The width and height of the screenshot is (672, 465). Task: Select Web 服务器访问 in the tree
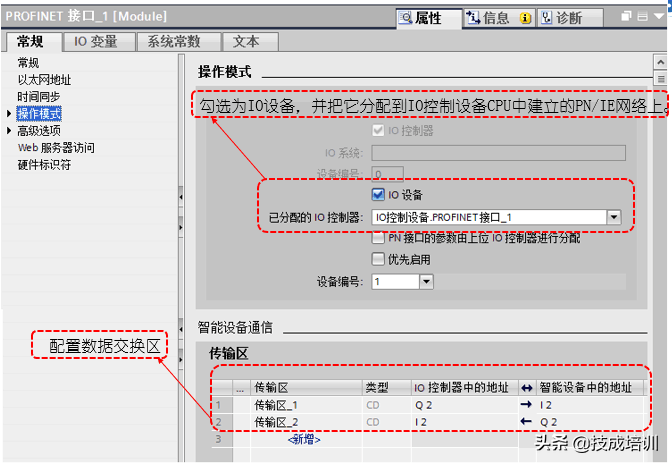pyautogui.click(x=56, y=148)
